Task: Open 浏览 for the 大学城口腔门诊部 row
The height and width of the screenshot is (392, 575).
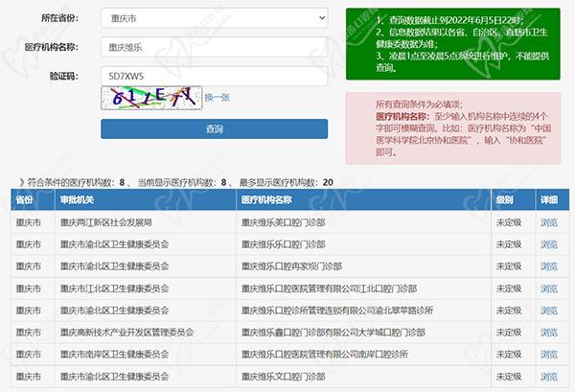Action: click(549, 333)
